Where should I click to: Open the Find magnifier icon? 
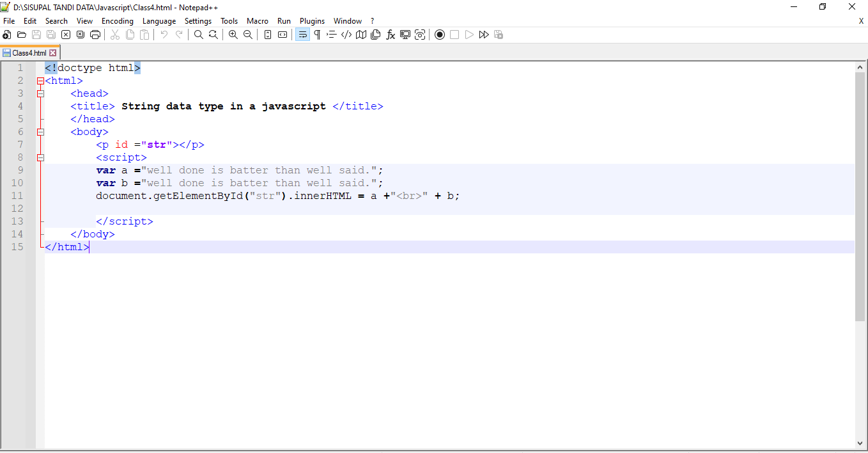pos(199,35)
